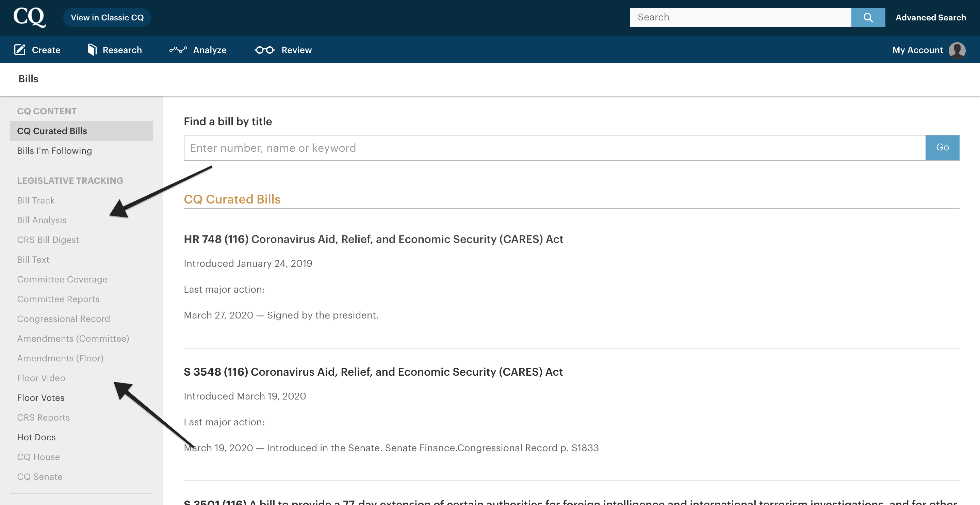Click the CQ logo
Viewport: 980px width, 505px height.
[30, 17]
